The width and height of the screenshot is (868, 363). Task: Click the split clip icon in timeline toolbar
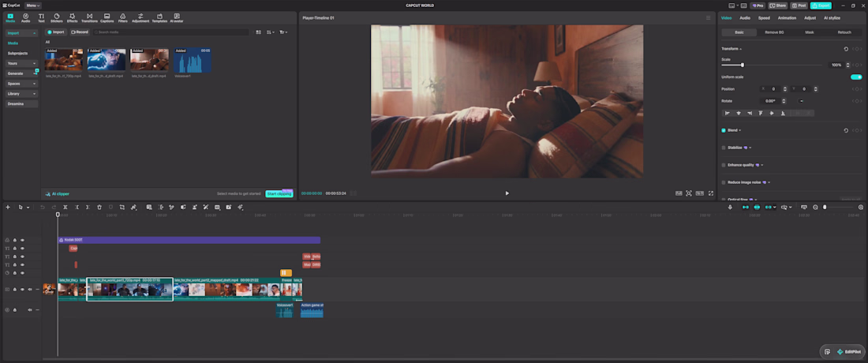point(65,207)
